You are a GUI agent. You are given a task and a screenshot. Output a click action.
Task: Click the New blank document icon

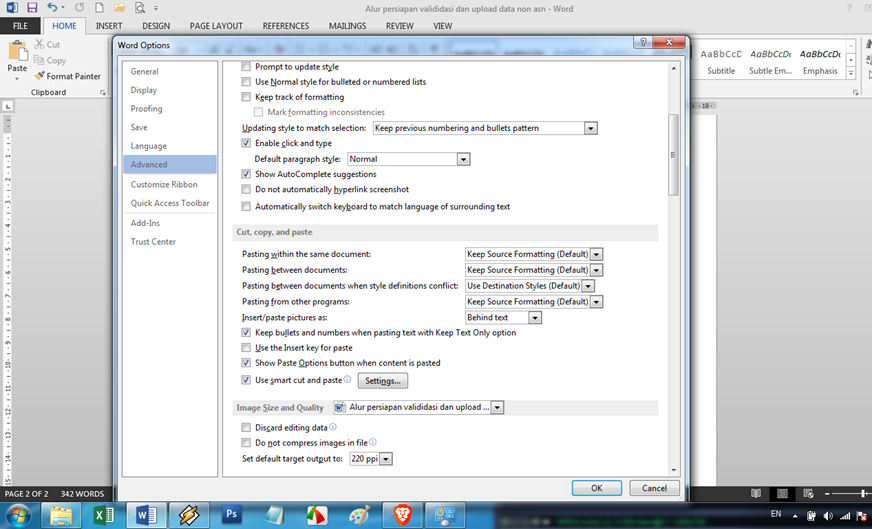[99, 8]
